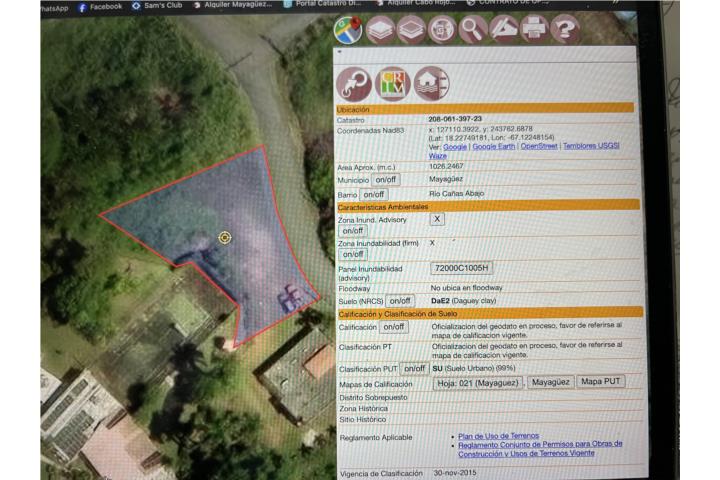Click the Hoja: 021 (Mayaguez) button

point(478,383)
